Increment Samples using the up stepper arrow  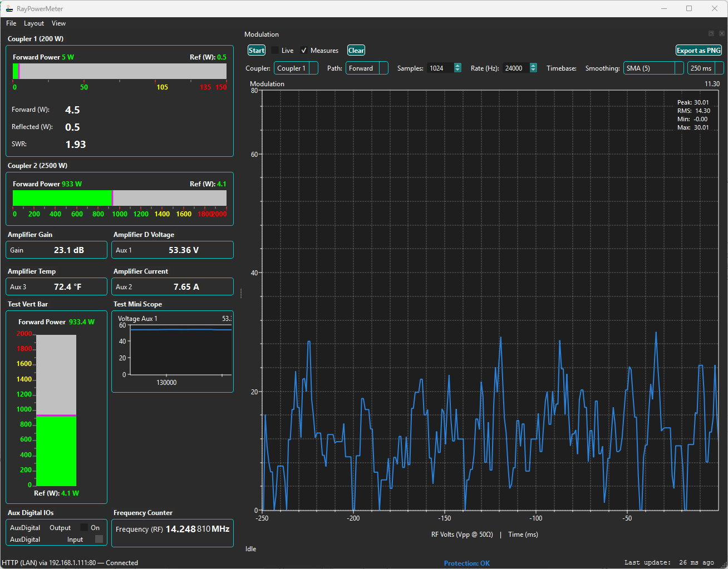pyautogui.click(x=458, y=65)
